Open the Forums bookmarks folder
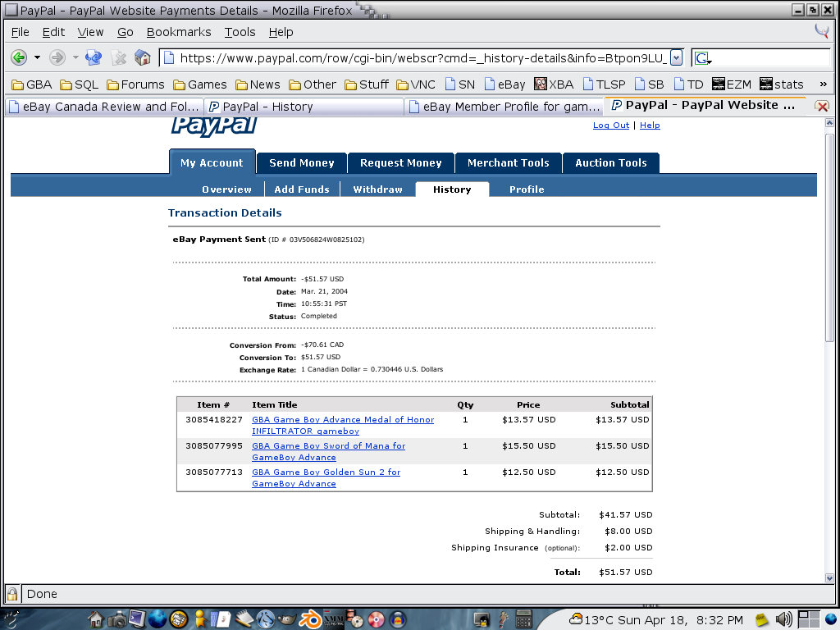Viewport: 840px width, 630px height. tap(135, 84)
